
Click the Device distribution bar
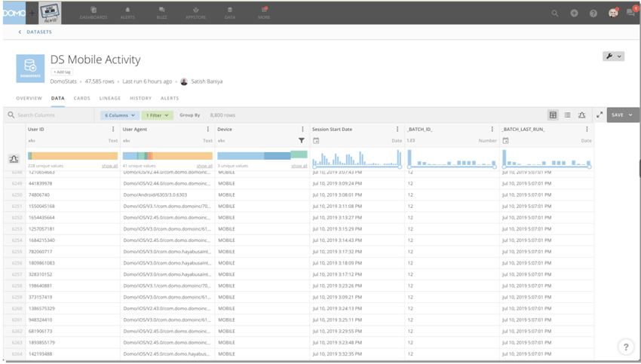(x=262, y=155)
